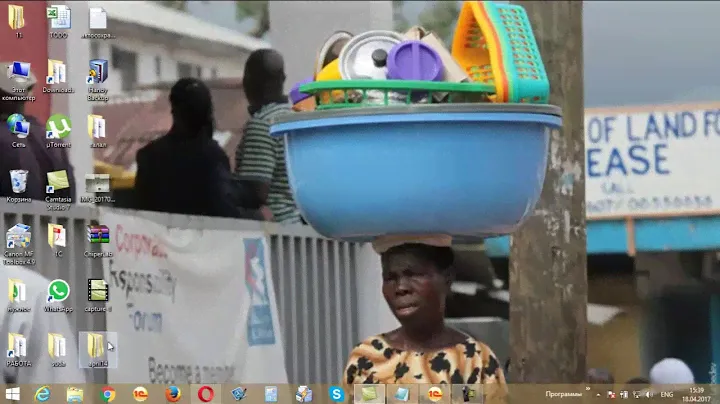Select the РАБОТА folder on desktop

tap(17, 346)
